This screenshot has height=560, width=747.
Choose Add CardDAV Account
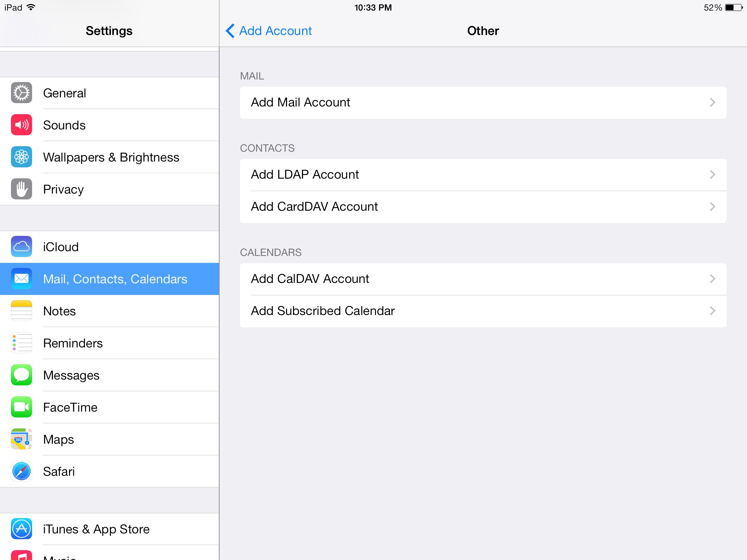pyautogui.click(x=314, y=207)
